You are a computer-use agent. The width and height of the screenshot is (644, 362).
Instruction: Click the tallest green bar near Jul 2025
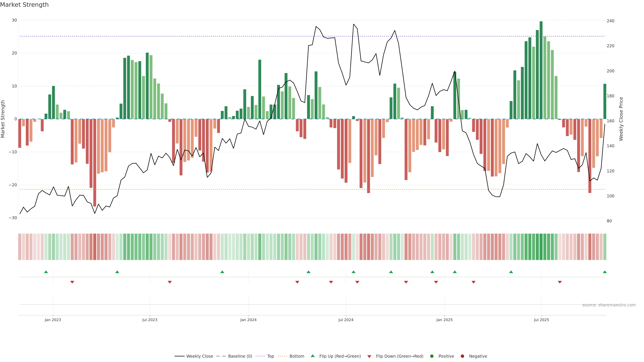click(x=541, y=70)
